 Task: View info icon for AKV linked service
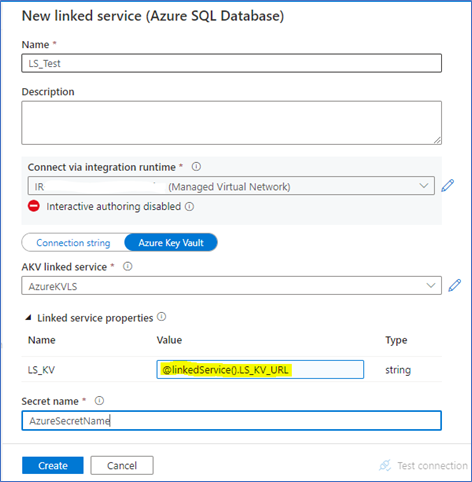(128, 266)
